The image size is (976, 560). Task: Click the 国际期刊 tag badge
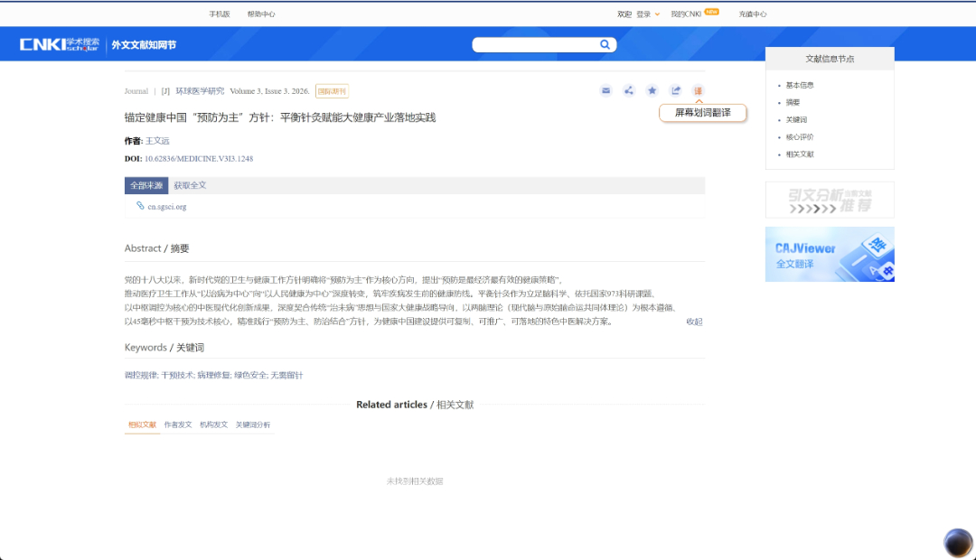coord(332,91)
